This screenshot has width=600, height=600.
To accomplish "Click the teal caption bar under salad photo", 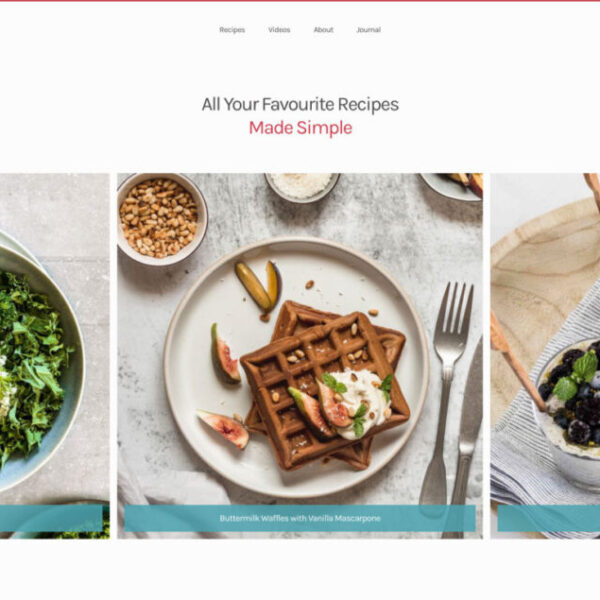I will [51, 518].
